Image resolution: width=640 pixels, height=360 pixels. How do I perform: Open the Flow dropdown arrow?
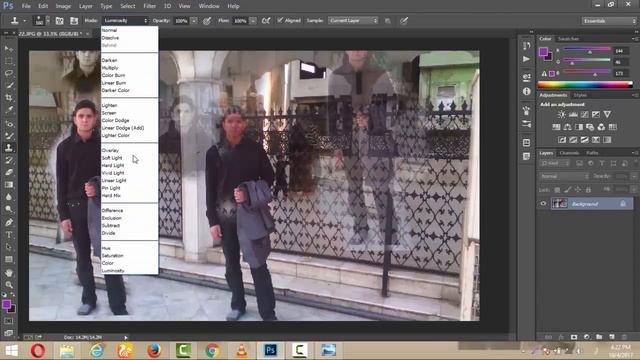point(253,20)
